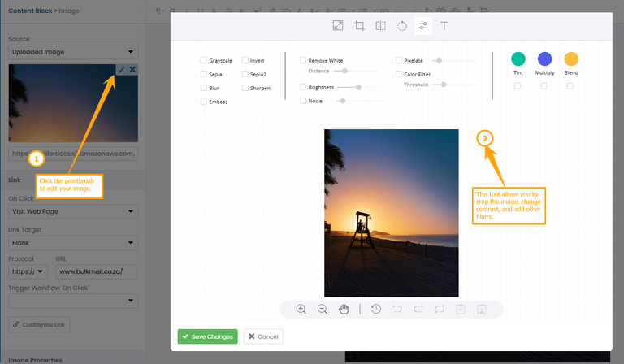Click the Customise Link button

[x=39, y=325]
